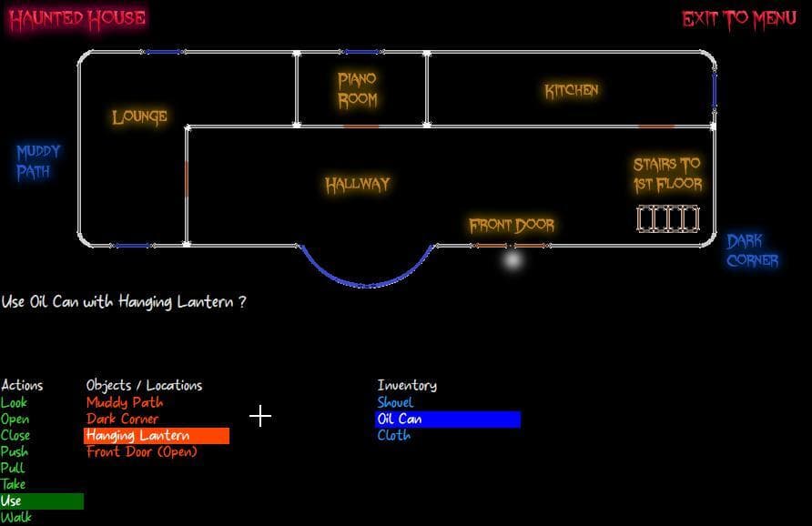Select the highlighted Use action
Viewport: 812px width, 526px height.
tap(42, 501)
